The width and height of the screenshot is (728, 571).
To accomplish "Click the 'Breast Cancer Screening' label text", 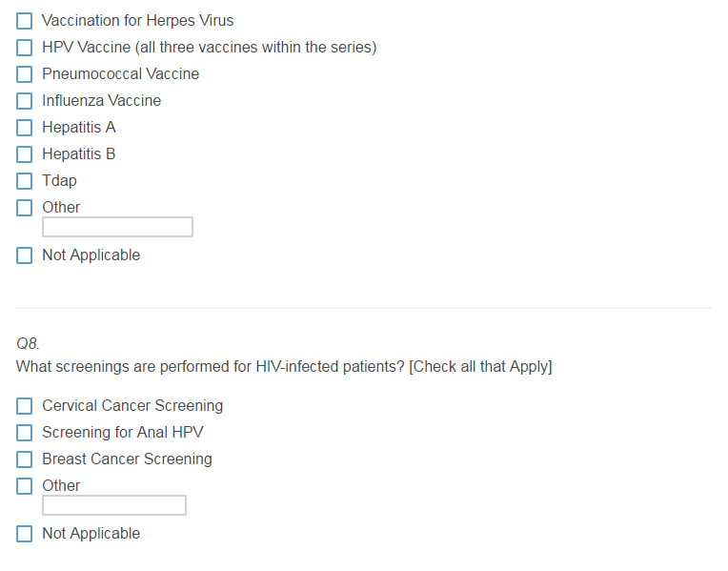I will click(127, 459).
